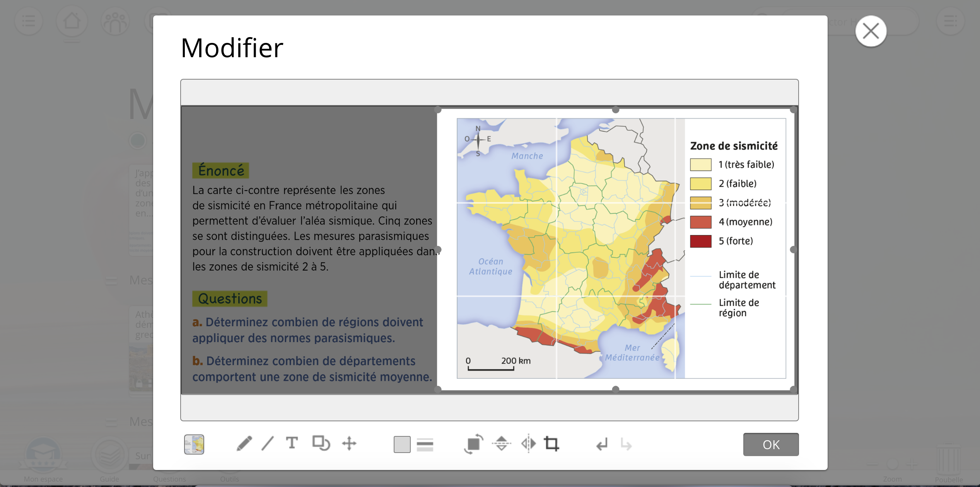Select the shapes tool
The image size is (980, 487).
(x=321, y=443)
